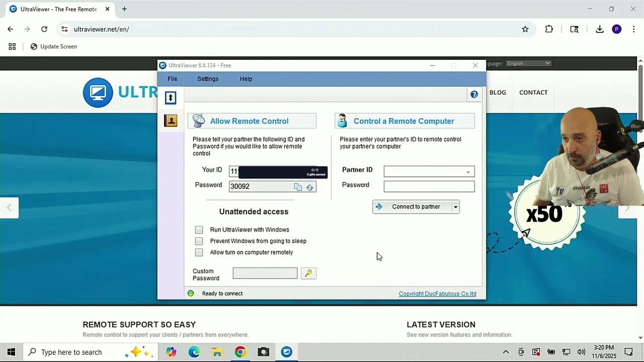
Task: Bookmark this page with the star icon
Action: coord(525,29)
